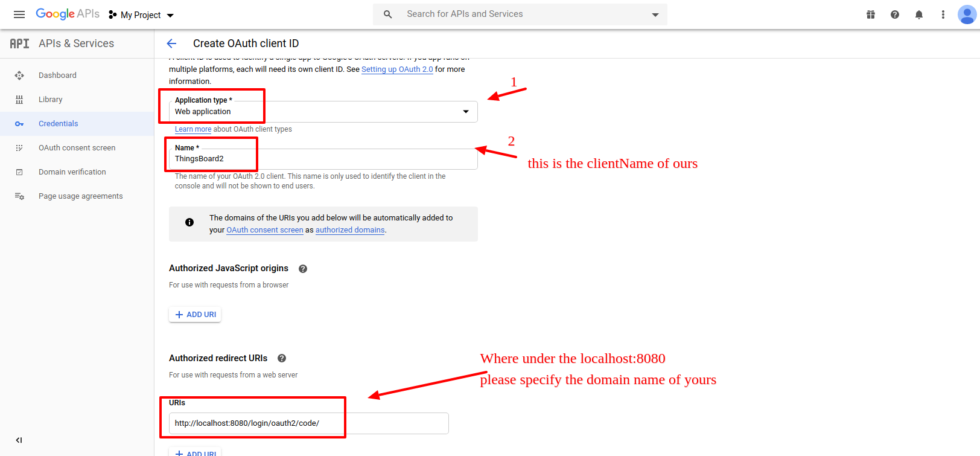Open the user account avatar

(967, 14)
